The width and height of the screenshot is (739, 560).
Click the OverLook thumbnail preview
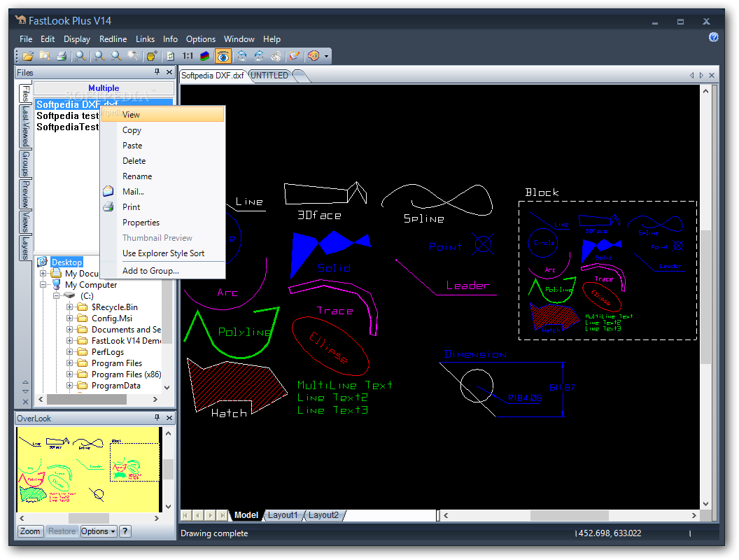tap(89, 469)
